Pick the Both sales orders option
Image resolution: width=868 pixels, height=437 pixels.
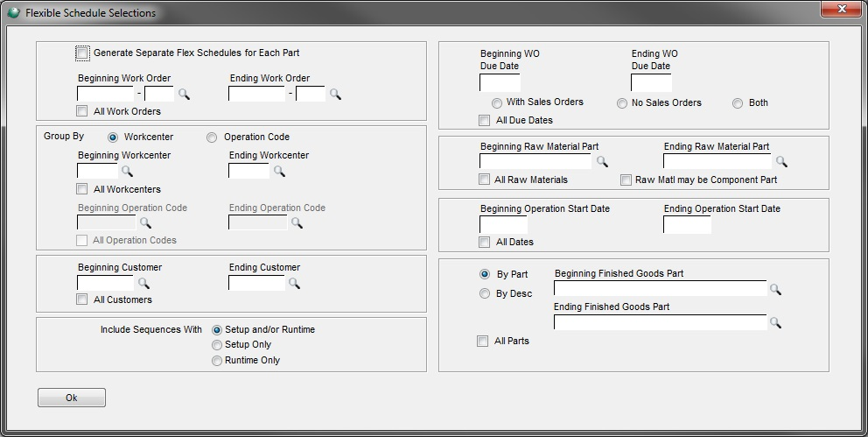(738, 103)
